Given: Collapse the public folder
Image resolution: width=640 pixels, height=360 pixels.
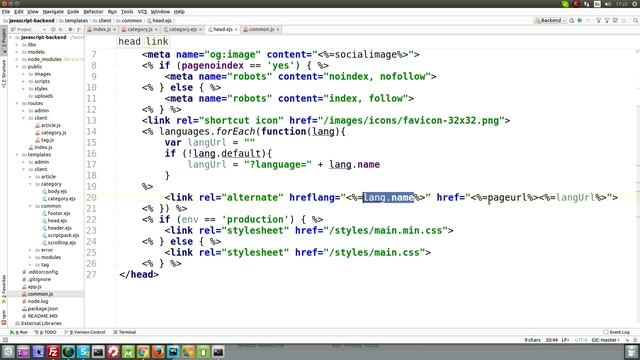Looking at the screenshot, I should (x=17, y=67).
